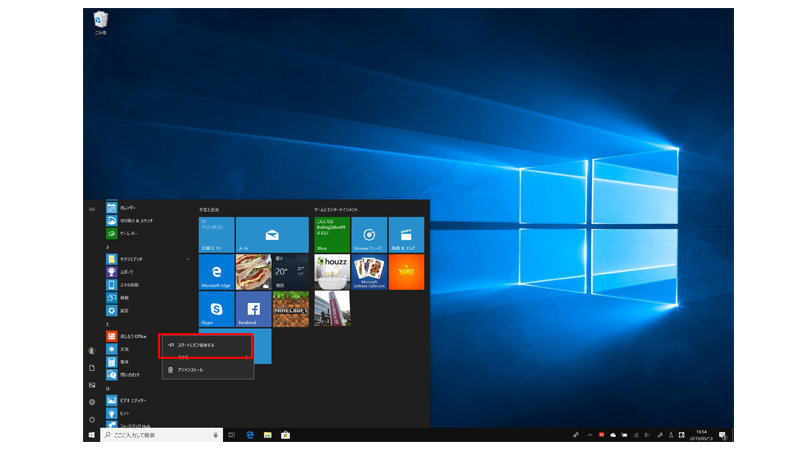800x450 pixels.
Task: Choose 'アンインストール' from context menu
Action: (x=208, y=370)
